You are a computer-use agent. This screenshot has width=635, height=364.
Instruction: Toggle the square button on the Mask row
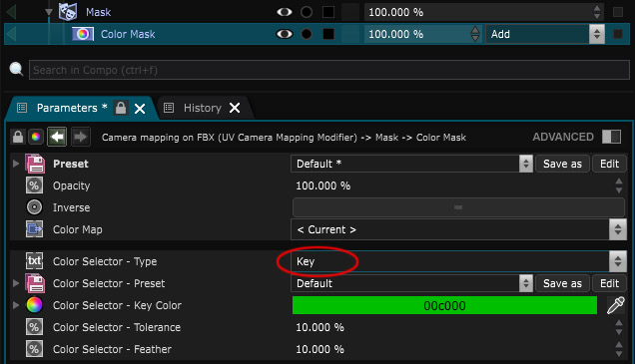(x=328, y=12)
